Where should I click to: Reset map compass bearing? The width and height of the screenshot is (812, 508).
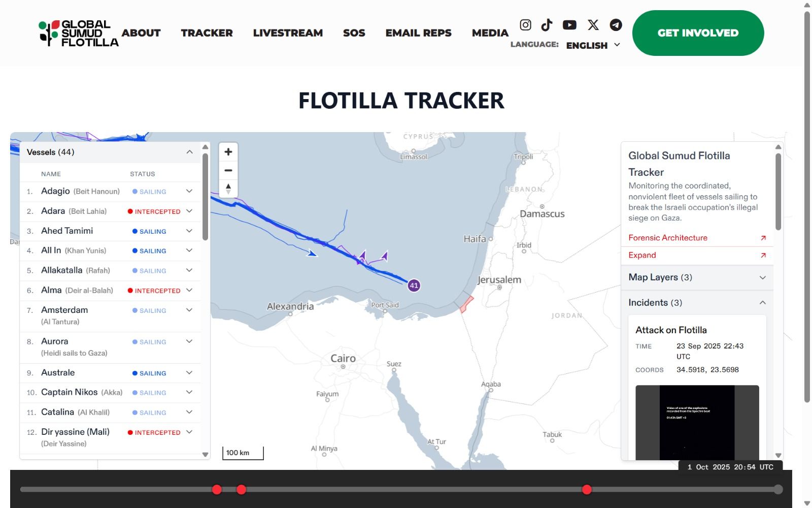228,188
